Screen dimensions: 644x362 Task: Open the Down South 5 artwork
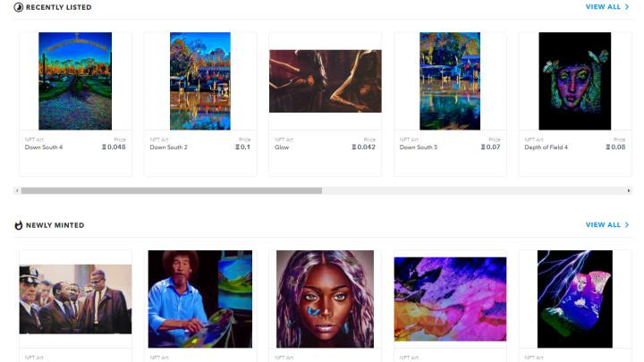click(450, 80)
